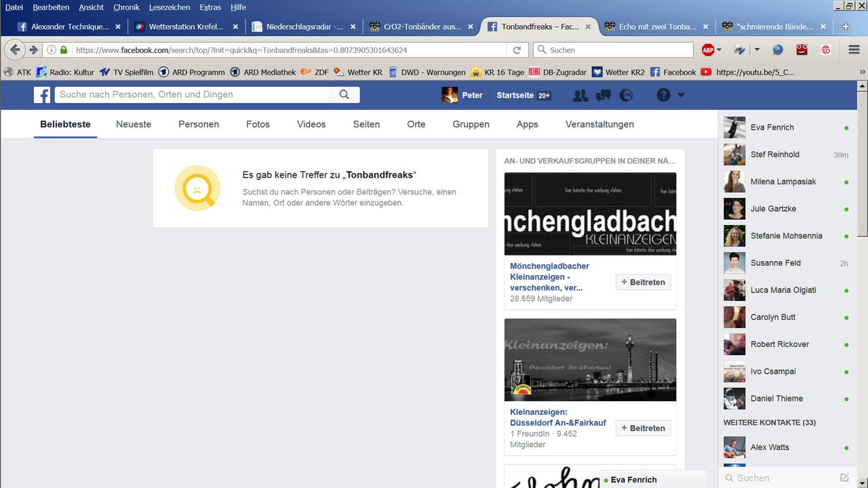Open the TV Spielfilm bookmark
This screenshot has width=868, height=488.
[x=127, y=72]
